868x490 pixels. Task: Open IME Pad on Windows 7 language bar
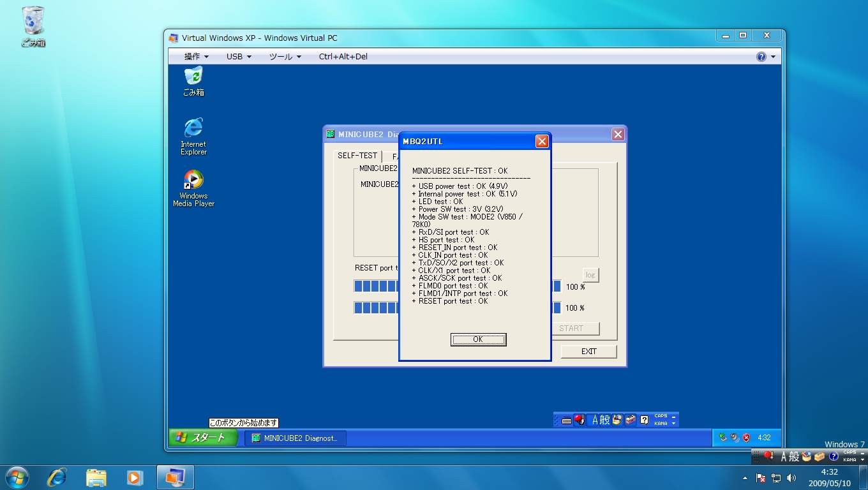(807, 456)
